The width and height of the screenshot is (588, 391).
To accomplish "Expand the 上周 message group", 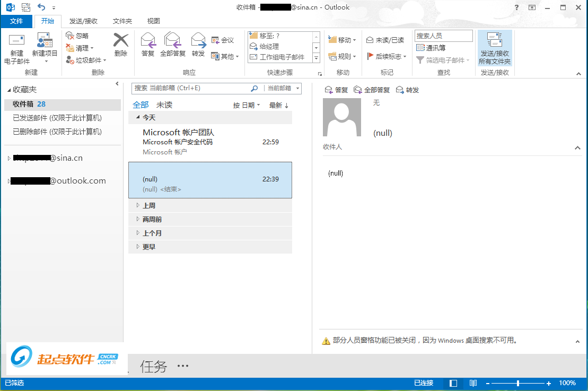I will (x=138, y=205).
